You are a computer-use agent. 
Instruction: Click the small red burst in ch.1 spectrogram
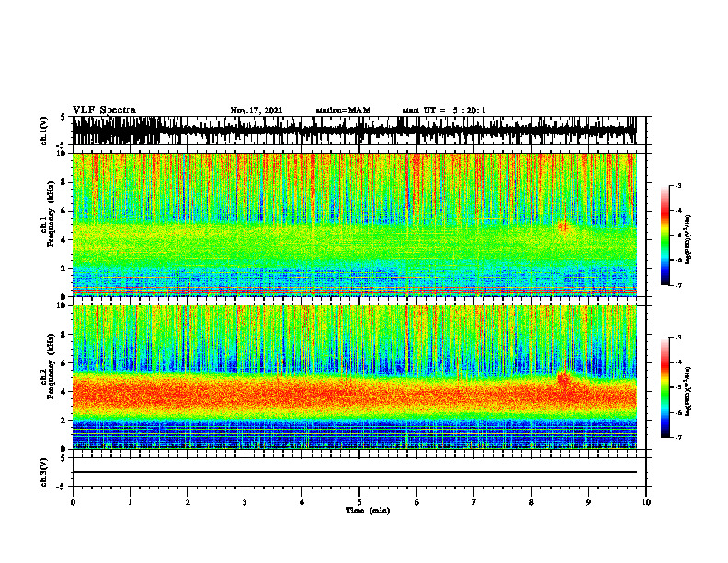(564, 226)
